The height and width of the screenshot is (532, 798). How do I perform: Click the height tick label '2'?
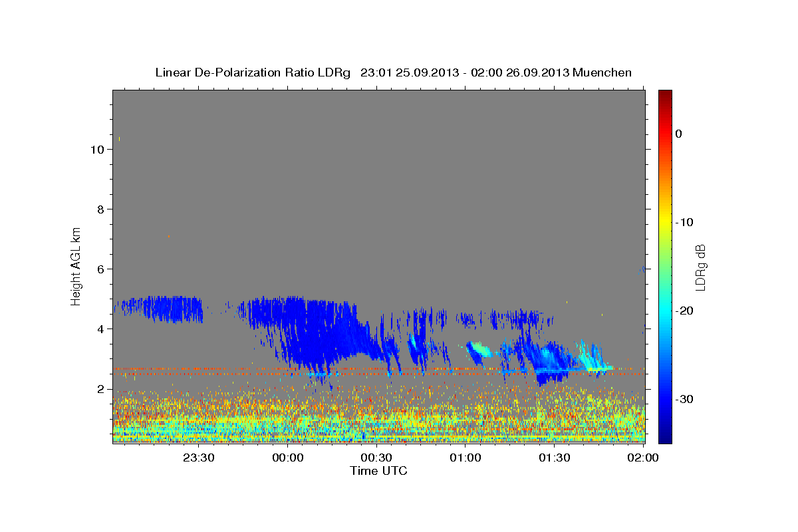(100, 389)
